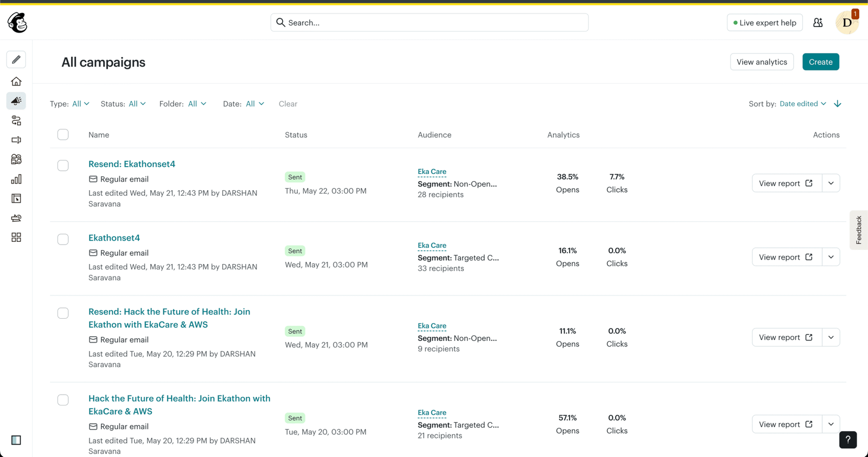
Task: Open Campaigns megaphone icon in sidebar
Action: tap(16, 101)
